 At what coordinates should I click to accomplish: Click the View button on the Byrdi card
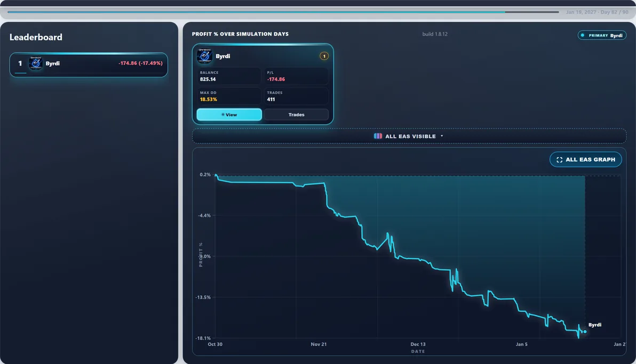[x=229, y=115]
